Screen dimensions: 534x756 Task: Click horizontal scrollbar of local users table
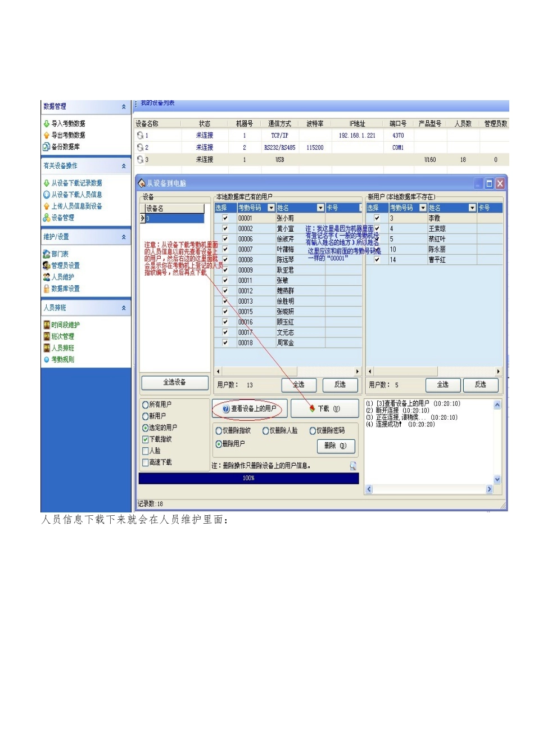pyautogui.click(x=288, y=371)
